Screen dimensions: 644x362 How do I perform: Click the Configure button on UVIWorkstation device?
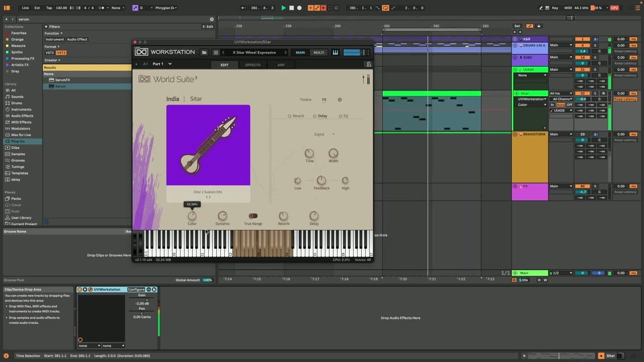(136, 290)
